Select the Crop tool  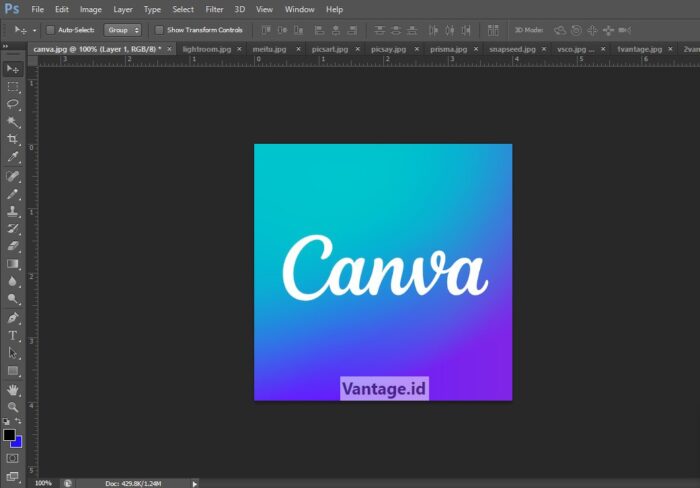pos(13,139)
